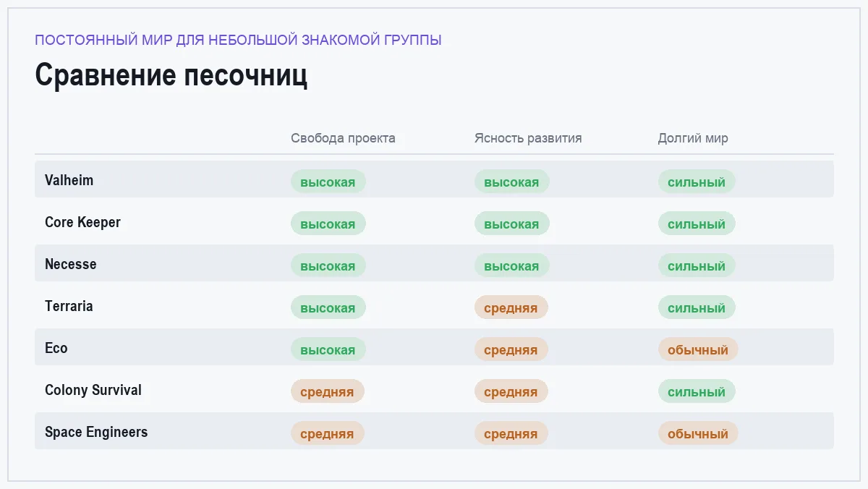The height and width of the screenshot is (489, 868).
Task: Click Core Keeper's "высокая" badge under Свобода проекта
Action: tap(328, 224)
